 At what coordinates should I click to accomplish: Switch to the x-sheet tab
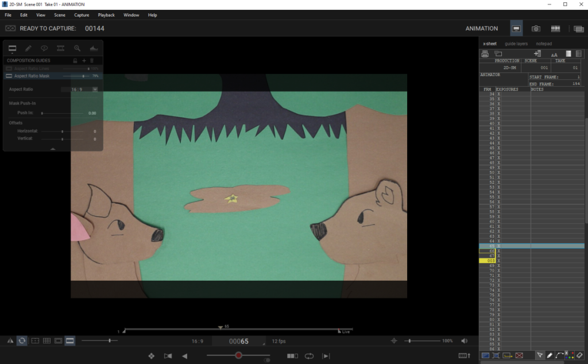click(x=489, y=44)
